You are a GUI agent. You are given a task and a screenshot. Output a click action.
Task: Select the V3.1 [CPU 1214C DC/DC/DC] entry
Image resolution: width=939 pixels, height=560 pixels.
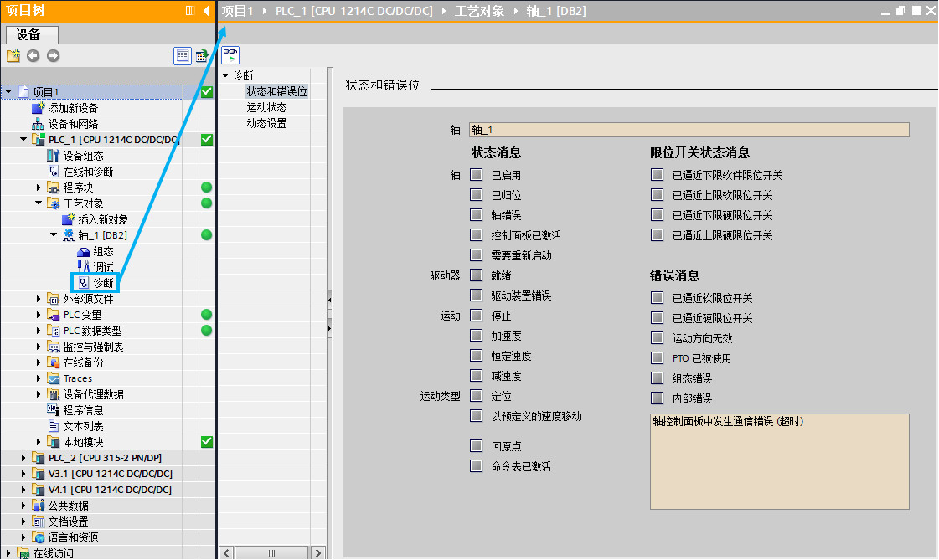pos(111,474)
